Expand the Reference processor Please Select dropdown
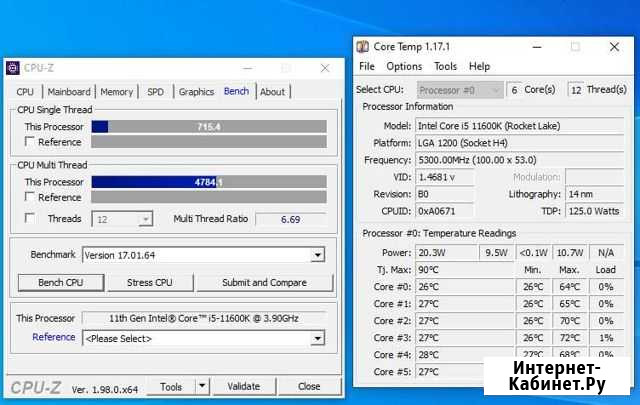640x405 pixels. [318, 338]
